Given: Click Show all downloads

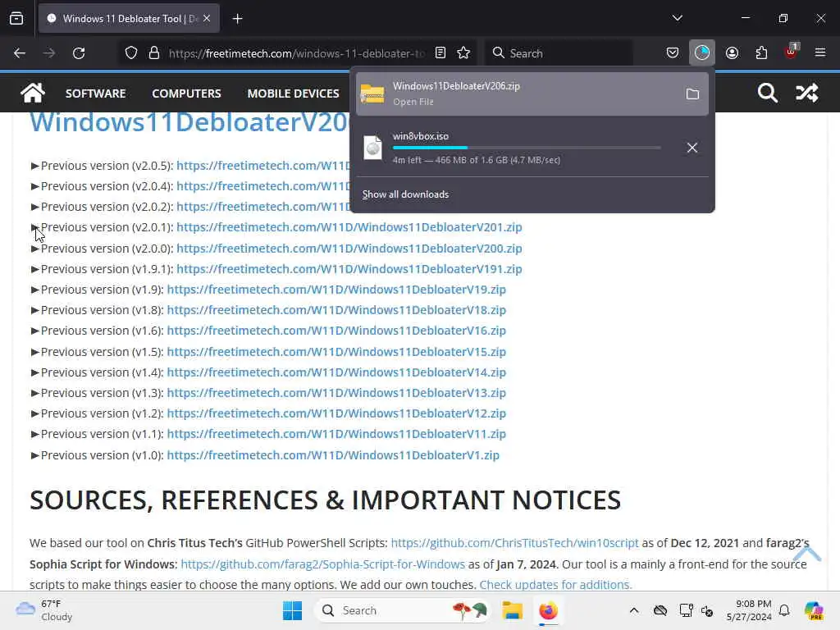Looking at the screenshot, I should click(x=405, y=194).
